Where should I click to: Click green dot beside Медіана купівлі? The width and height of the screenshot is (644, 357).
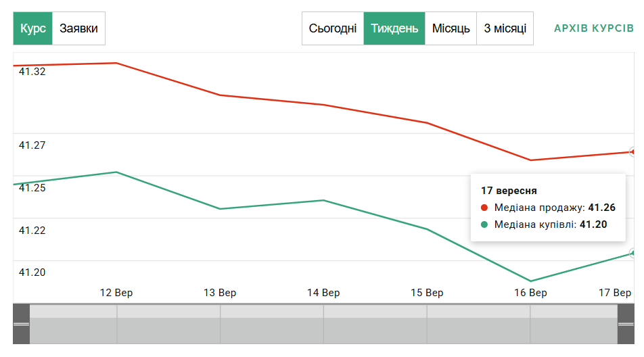pos(484,224)
